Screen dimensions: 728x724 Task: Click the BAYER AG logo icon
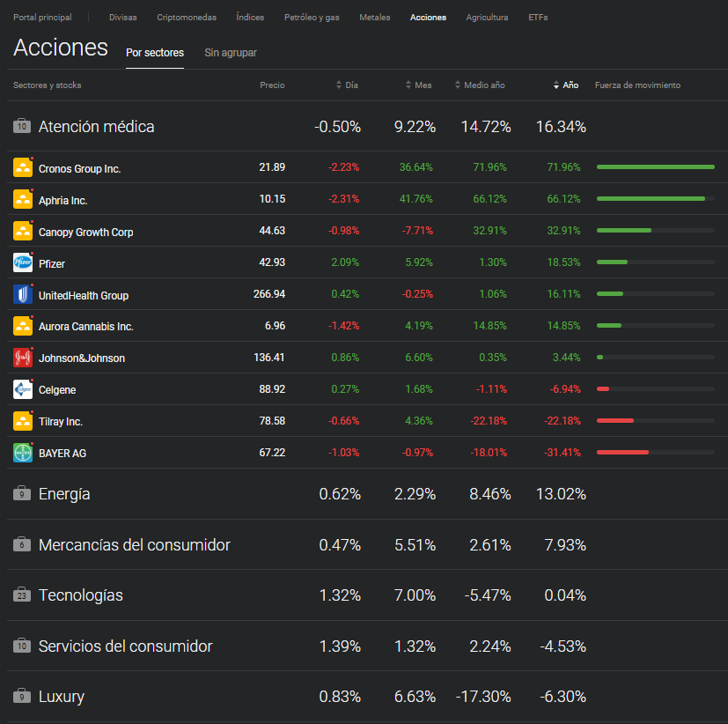point(23,453)
